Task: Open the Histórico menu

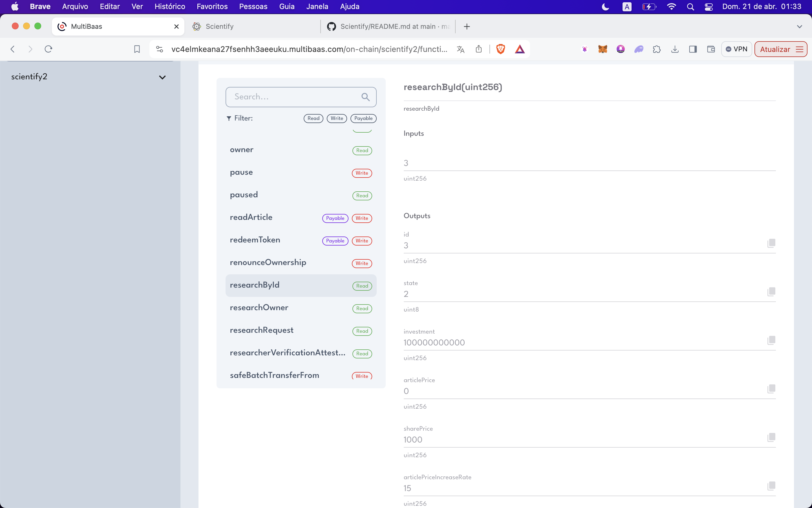Action: pyautogui.click(x=170, y=7)
